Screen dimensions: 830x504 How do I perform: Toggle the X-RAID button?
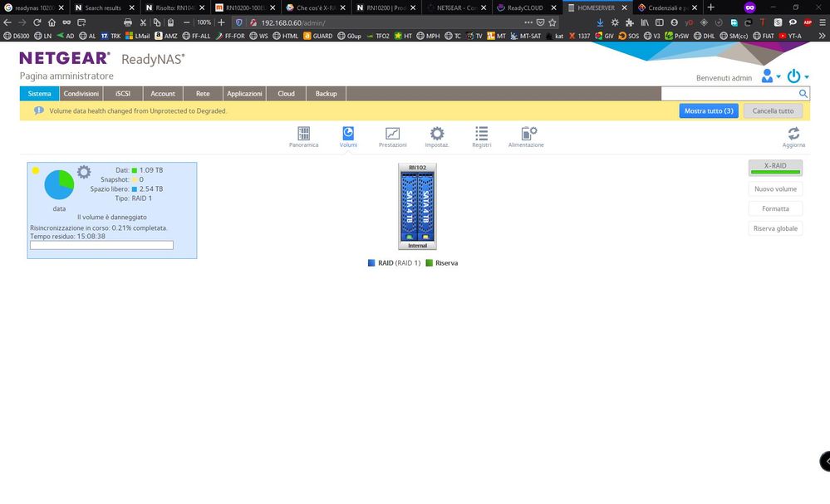pos(775,168)
